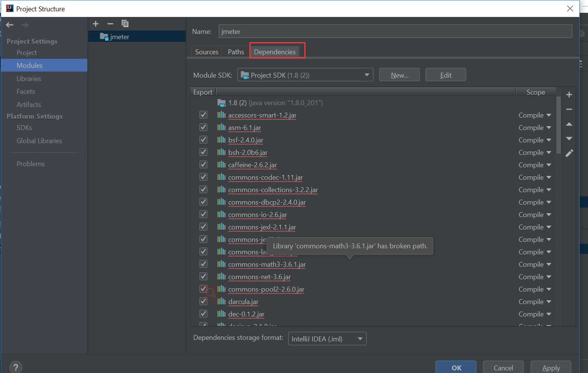Open Dependencies storage format dropdown
The width and height of the screenshot is (588, 373).
[x=327, y=339]
